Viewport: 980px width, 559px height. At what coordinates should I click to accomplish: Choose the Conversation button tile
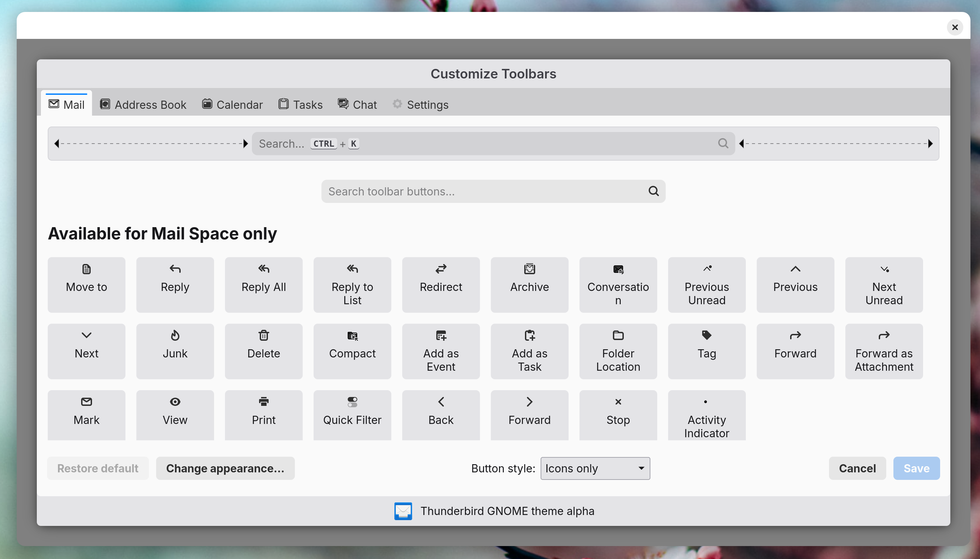618,284
